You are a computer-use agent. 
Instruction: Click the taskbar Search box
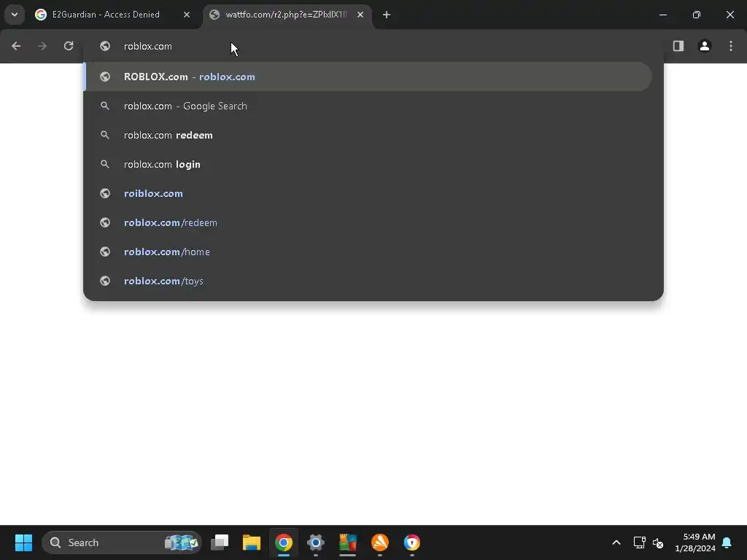pyautogui.click(x=122, y=542)
